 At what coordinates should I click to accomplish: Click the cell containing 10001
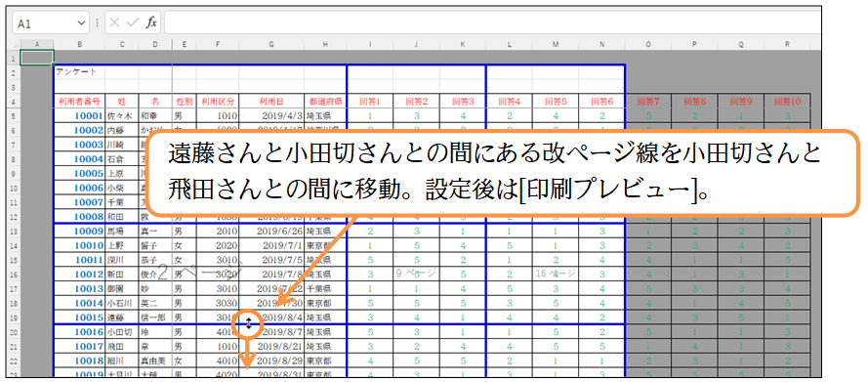pos(80,115)
